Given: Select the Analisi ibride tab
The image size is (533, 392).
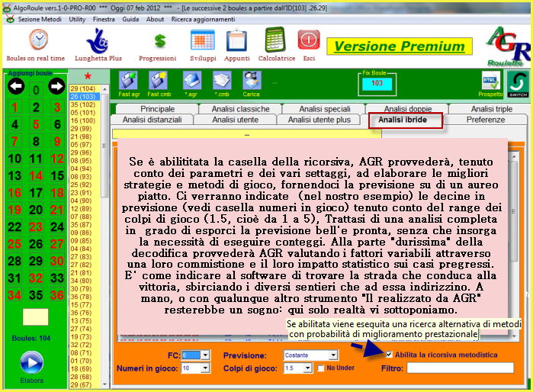Looking at the screenshot, I should [403, 120].
